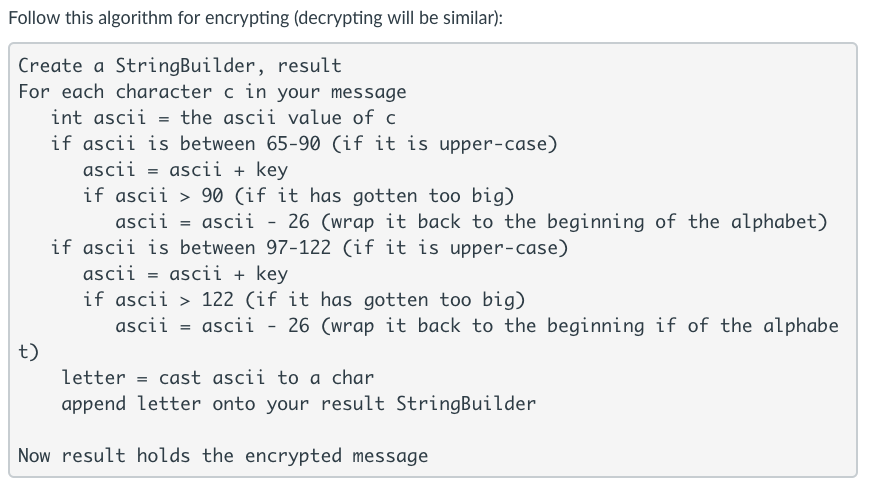Click the 'Now result holds the encrypted message' line
The width and height of the screenshot is (892, 492).
coord(223,456)
